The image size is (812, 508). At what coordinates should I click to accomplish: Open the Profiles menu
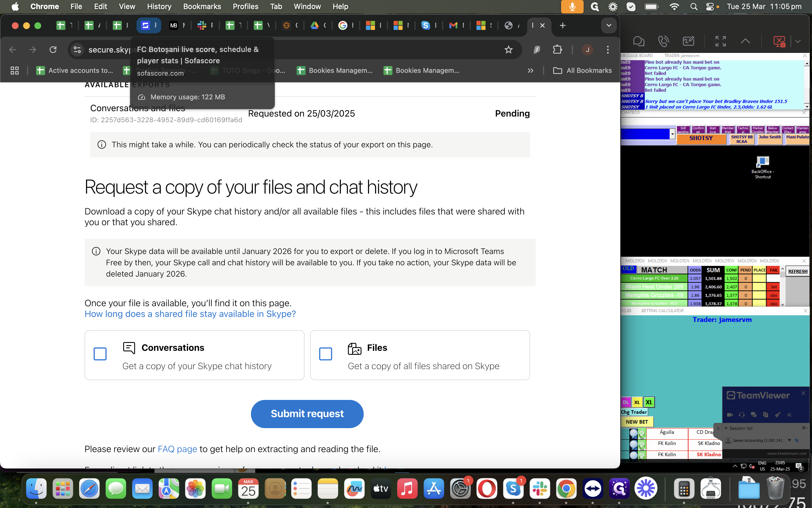pos(246,7)
